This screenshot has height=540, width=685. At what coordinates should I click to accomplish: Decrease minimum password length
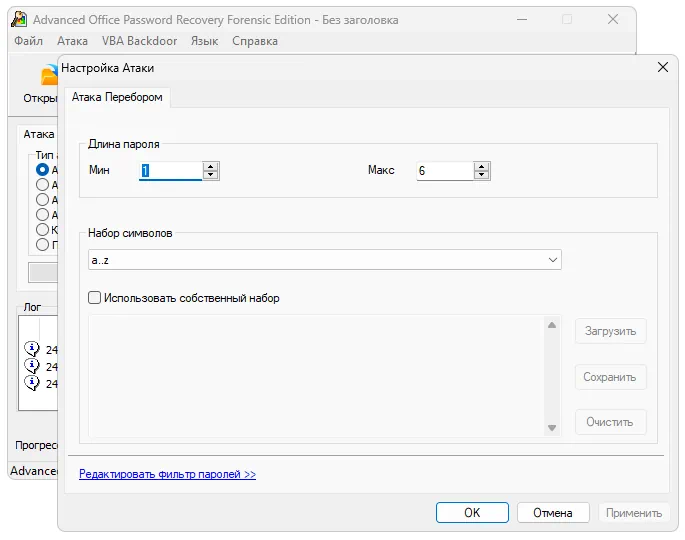[211, 175]
